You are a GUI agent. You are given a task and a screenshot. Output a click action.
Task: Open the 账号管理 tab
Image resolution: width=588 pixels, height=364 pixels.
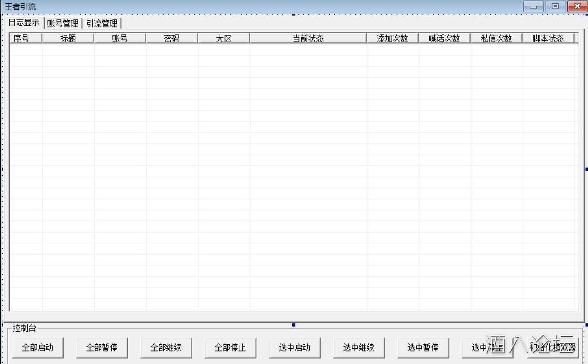[63, 24]
